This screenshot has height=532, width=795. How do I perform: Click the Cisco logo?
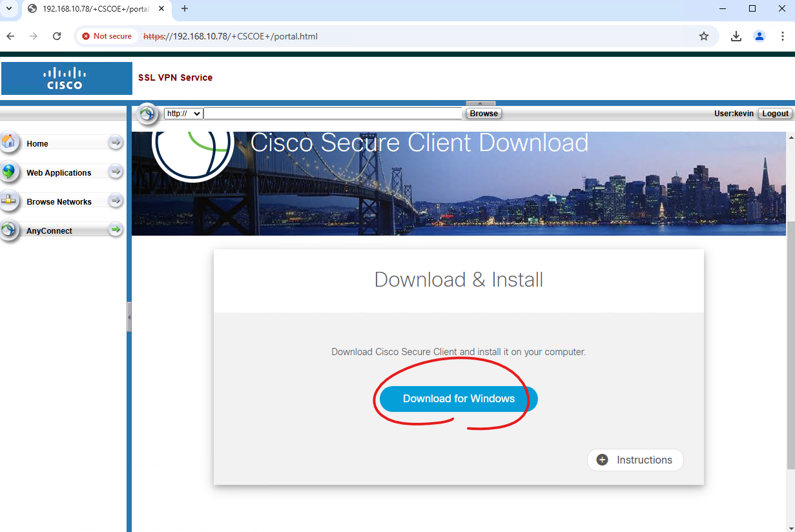click(x=67, y=79)
